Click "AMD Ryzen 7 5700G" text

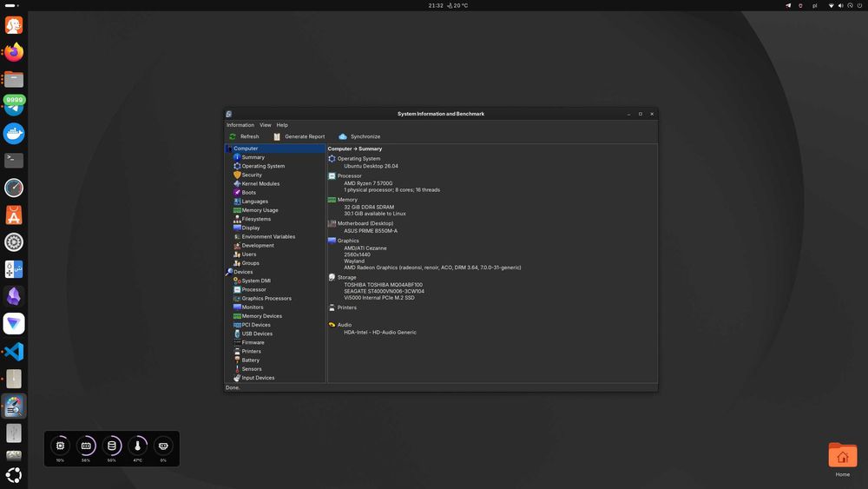(x=368, y=183)
